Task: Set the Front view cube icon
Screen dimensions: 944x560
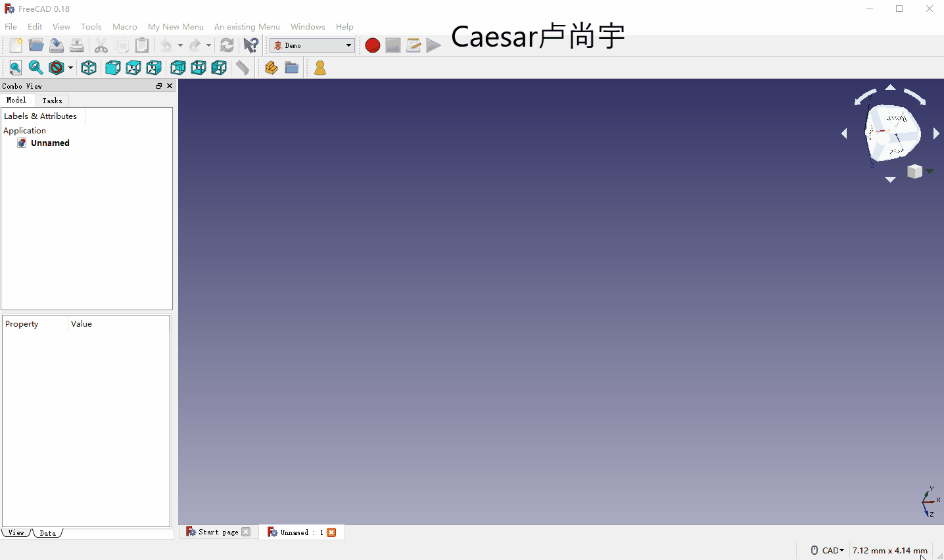Action: (x=113, y=68)
